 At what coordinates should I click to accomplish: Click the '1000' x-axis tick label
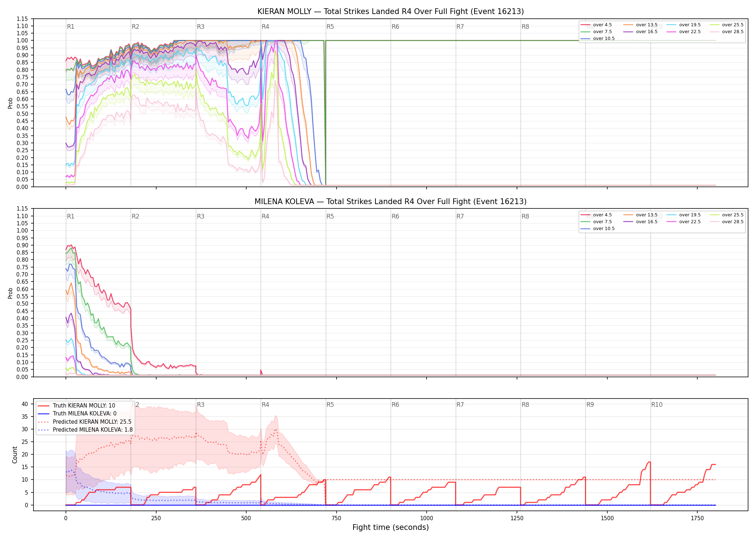pos(427,518)
